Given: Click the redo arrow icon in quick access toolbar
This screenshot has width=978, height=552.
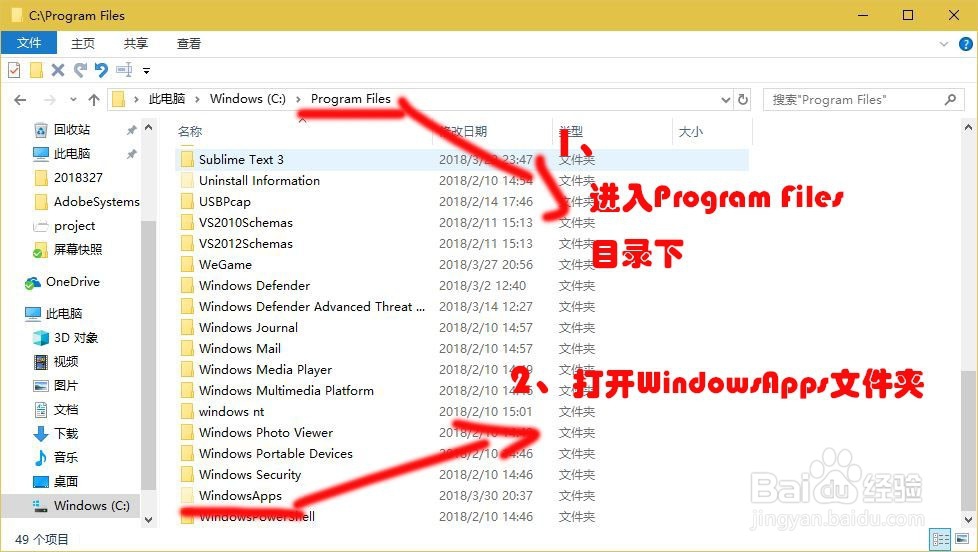Looking at the screenshot, I should coord(80,70).
